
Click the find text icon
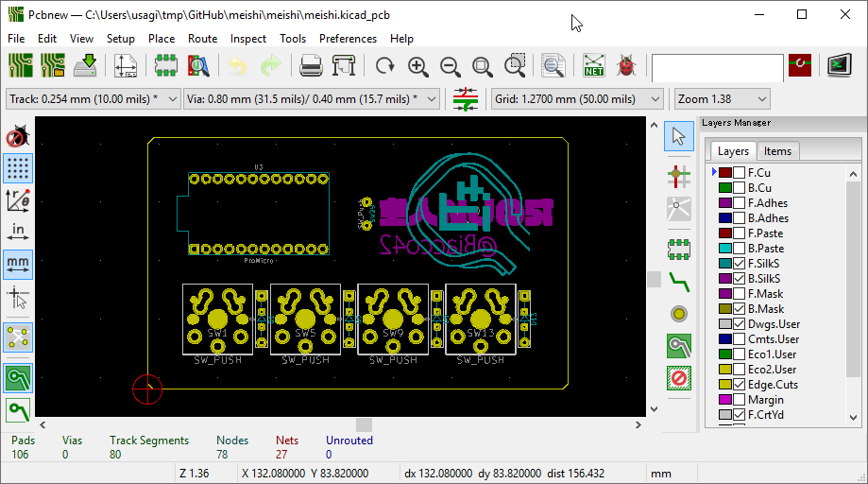point(553,65)
